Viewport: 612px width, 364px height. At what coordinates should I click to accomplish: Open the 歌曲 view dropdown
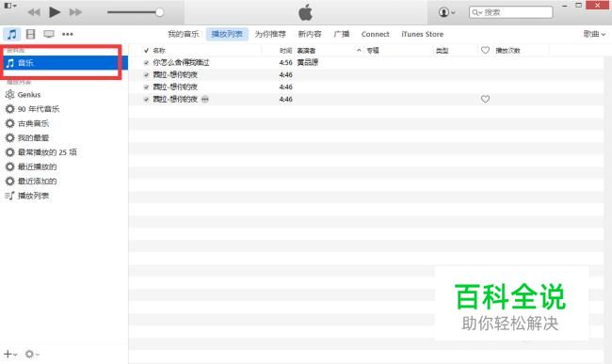click(594, 34)
